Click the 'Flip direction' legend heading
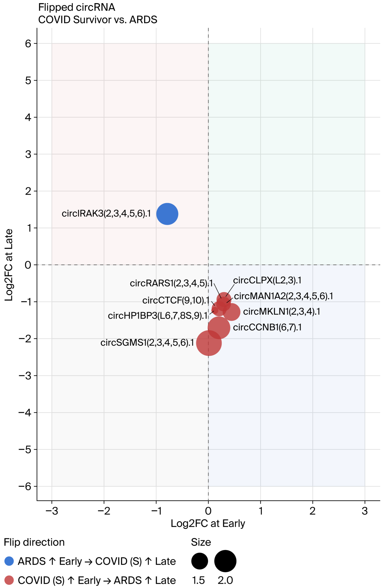The width and height of the screenshot is (384, 588). pos(34,542)
